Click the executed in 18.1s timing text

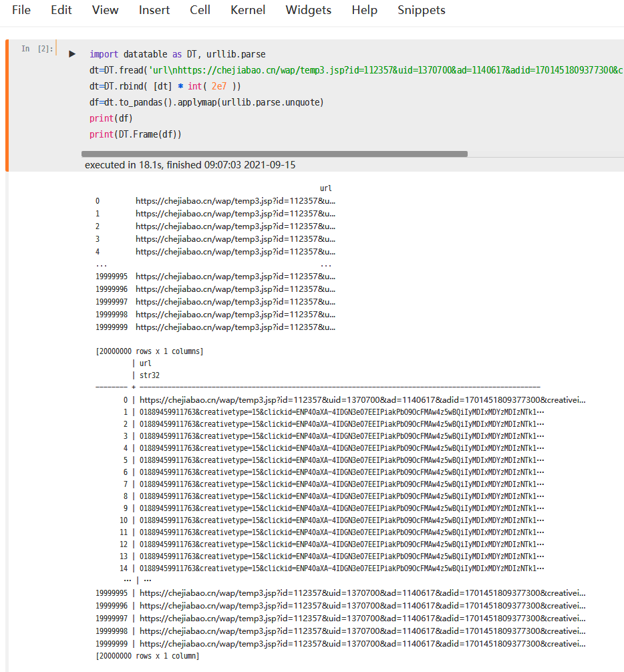[x=190, y=165]
